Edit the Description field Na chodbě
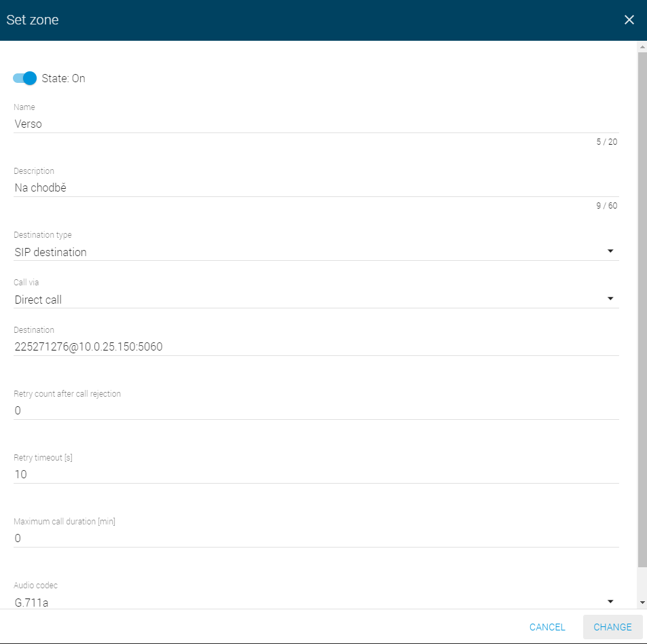The image size is (647, 644). [316, 187]
